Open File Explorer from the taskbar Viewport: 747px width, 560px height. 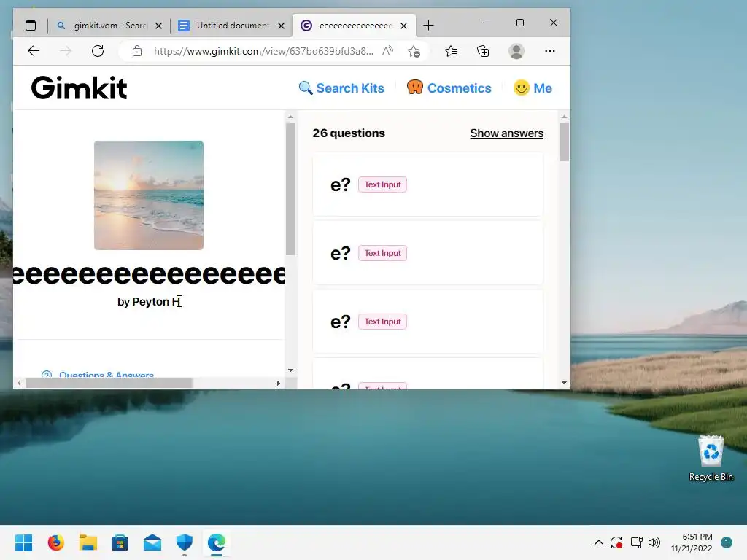(88, 542)
